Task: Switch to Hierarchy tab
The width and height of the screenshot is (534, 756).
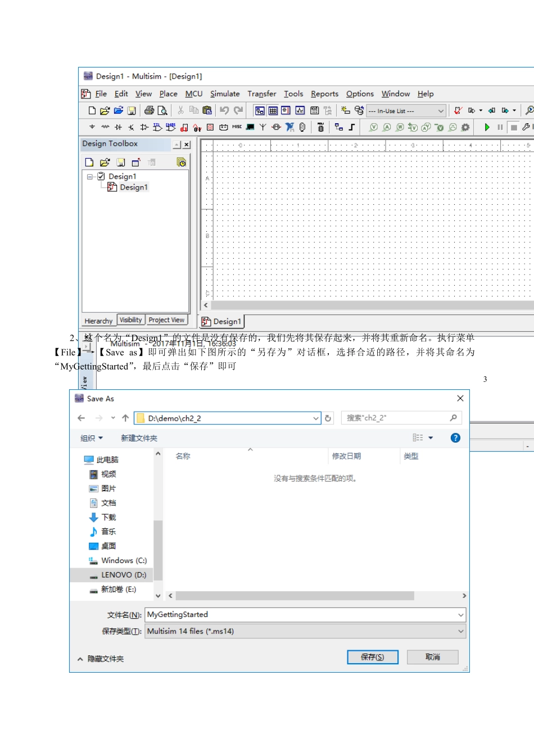Action: click(98, 321)
